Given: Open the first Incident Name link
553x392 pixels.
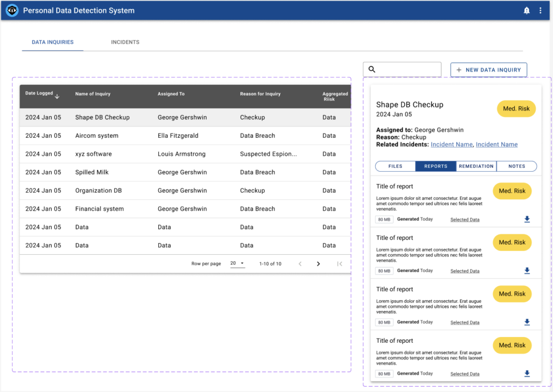Looking at the screenshot, I should [451, 144].
